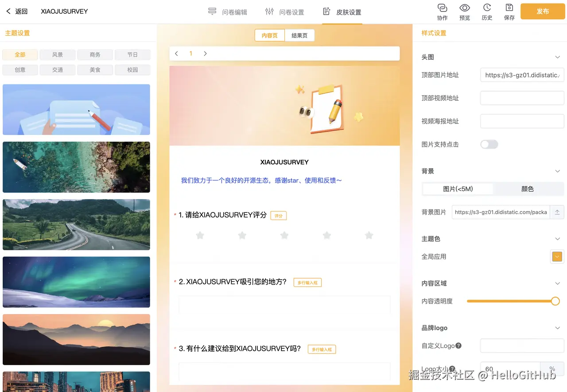This screenshot has height=392, width=567.
Task: Save the survey with the 保存 icon
Action: pyautogui.click(x=509, y=12)
